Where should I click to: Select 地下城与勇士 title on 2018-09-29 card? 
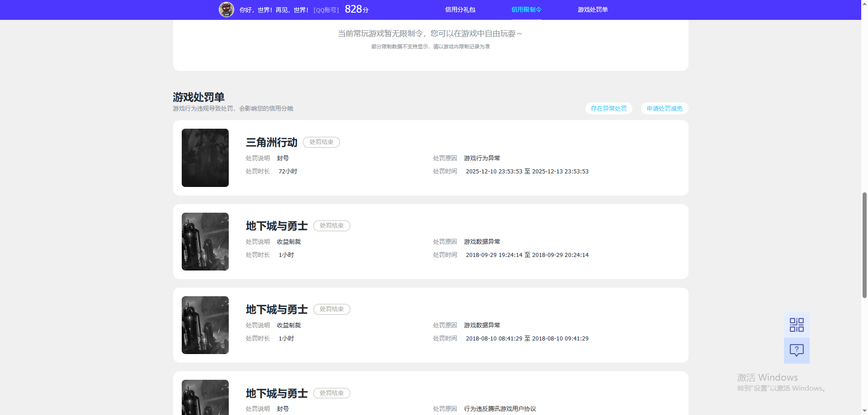click(x=277, y=226)
